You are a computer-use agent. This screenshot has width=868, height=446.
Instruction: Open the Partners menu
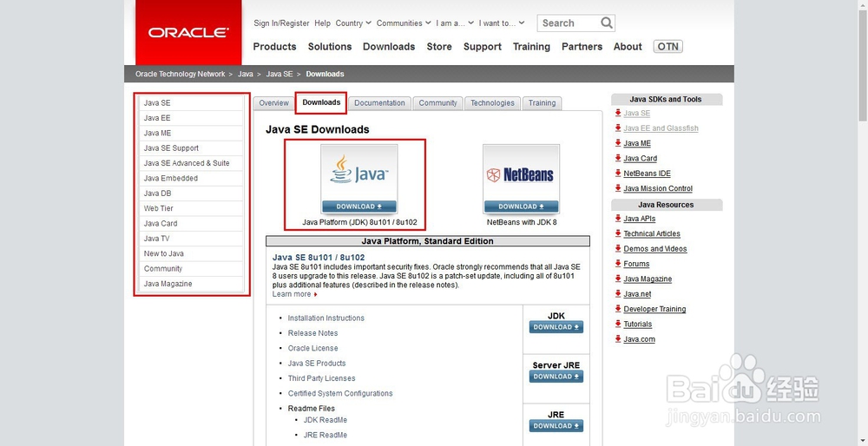point(582,47)
